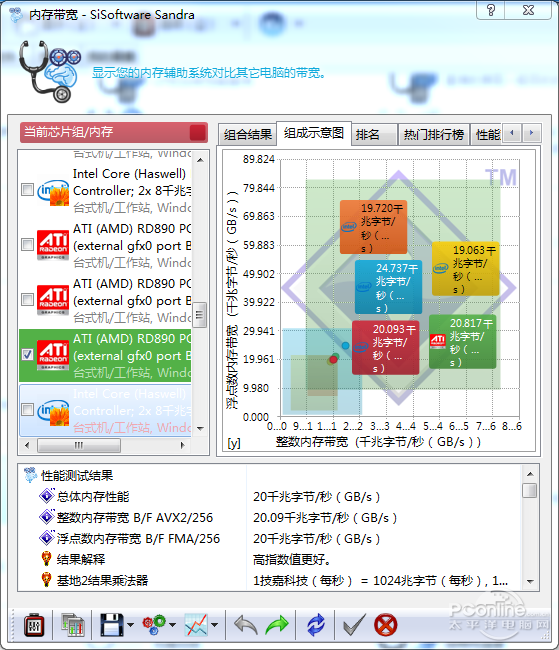This screenshot has width=559, height=650.
Task: Click the title bar app icon
Action: [16, 15]
